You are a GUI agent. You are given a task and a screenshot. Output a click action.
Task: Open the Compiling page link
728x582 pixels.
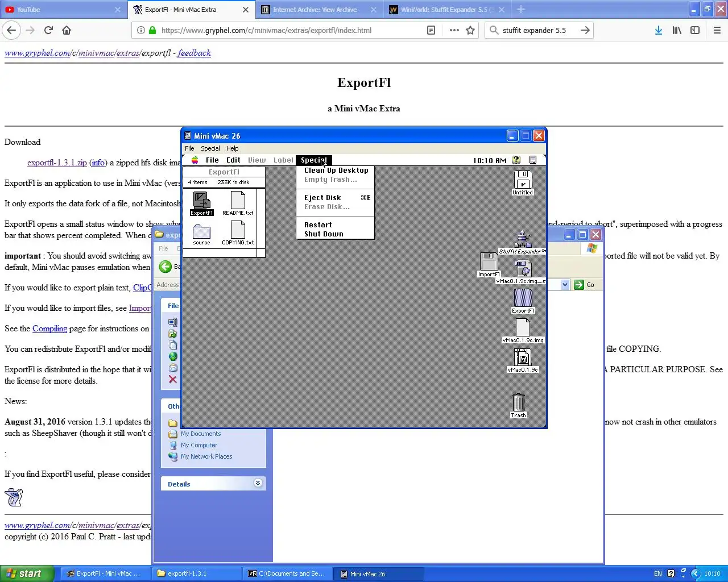pos(49,329)
